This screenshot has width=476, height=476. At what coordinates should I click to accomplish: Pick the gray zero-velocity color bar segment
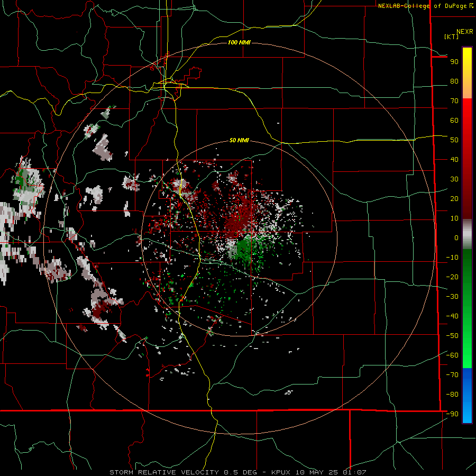click(x=467, y=234)
